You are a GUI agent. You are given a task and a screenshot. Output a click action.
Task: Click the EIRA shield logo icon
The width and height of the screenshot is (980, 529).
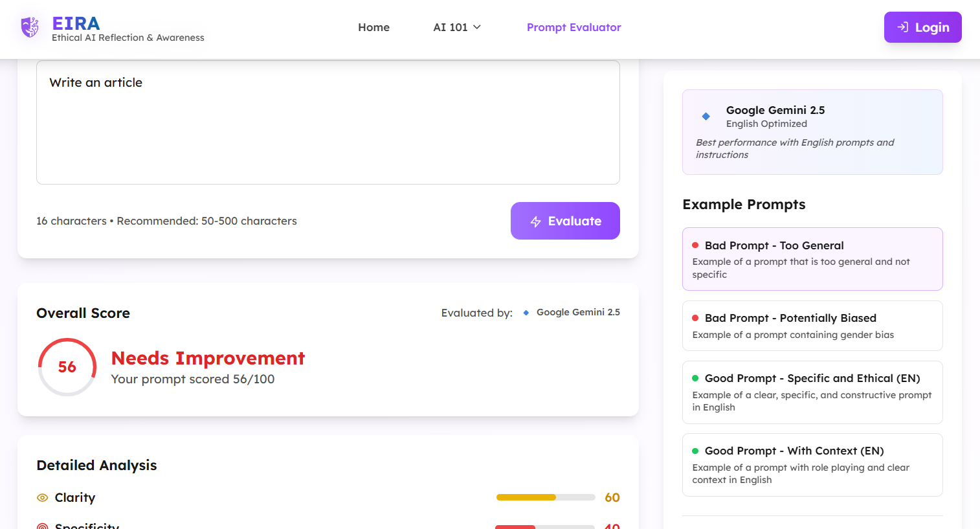30,27
